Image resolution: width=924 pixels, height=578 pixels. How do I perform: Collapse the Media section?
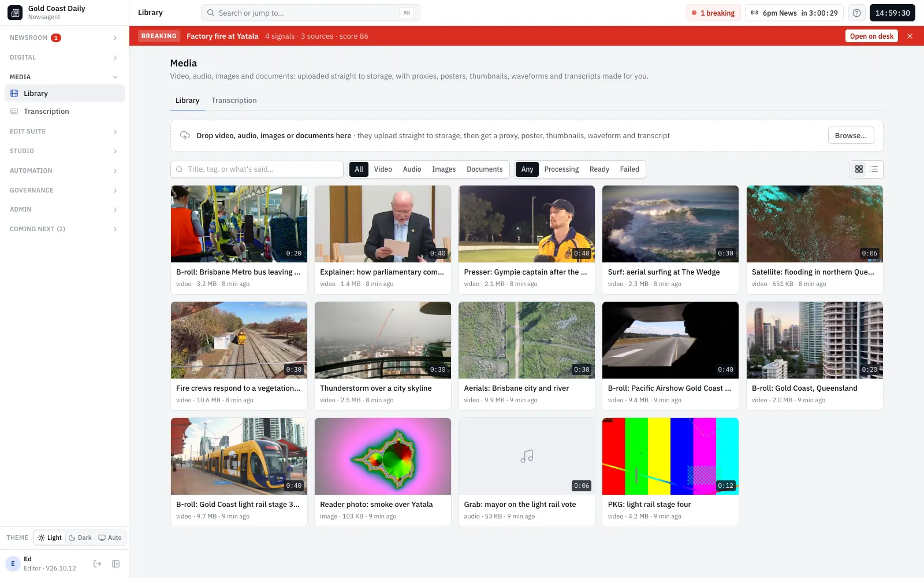click(x=64, y=77)
